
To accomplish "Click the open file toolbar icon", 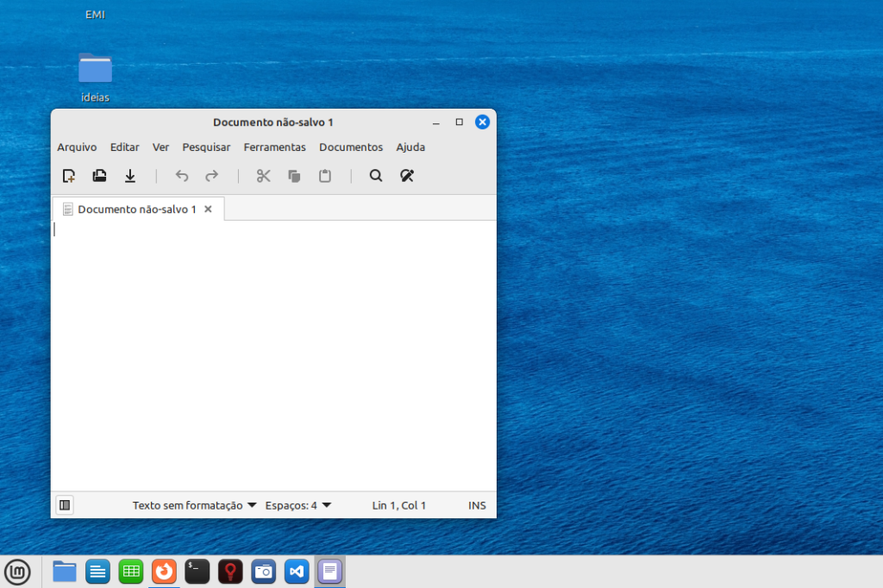I will (99, 176).
